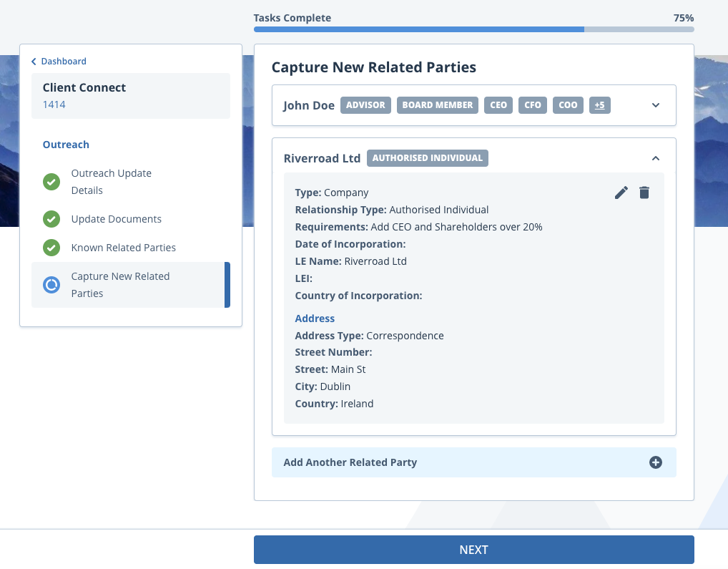Click the edit pencil icon for Riverroad Ltd

(621, 193)
